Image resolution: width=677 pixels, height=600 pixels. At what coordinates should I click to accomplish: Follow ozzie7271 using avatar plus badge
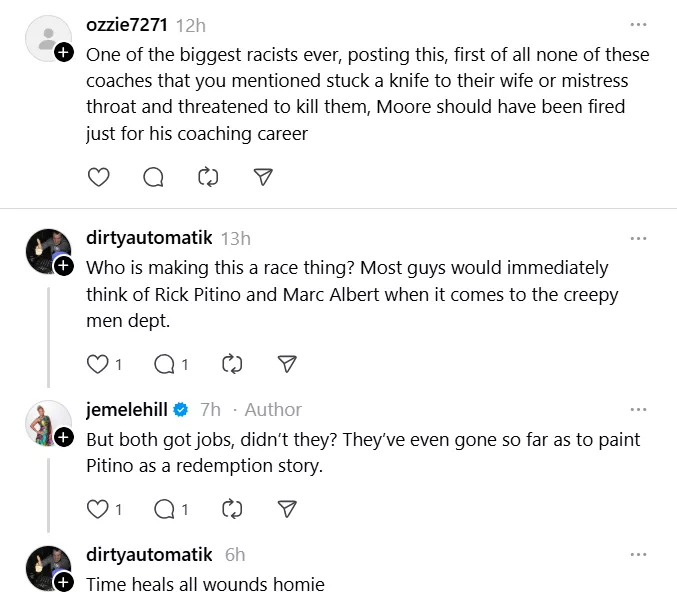63,52
